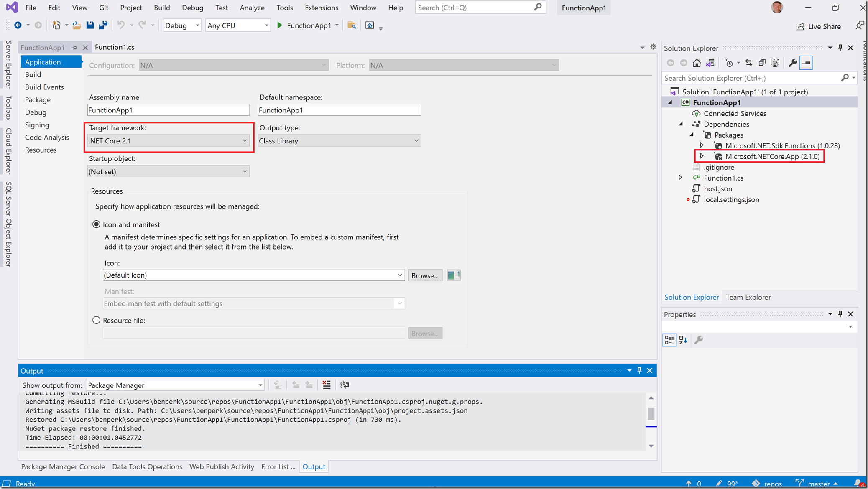Collapse All nodes in Solution Explorer
This screenshot has height=489, width=868.
pyautogui.click(x=762, y=63)
